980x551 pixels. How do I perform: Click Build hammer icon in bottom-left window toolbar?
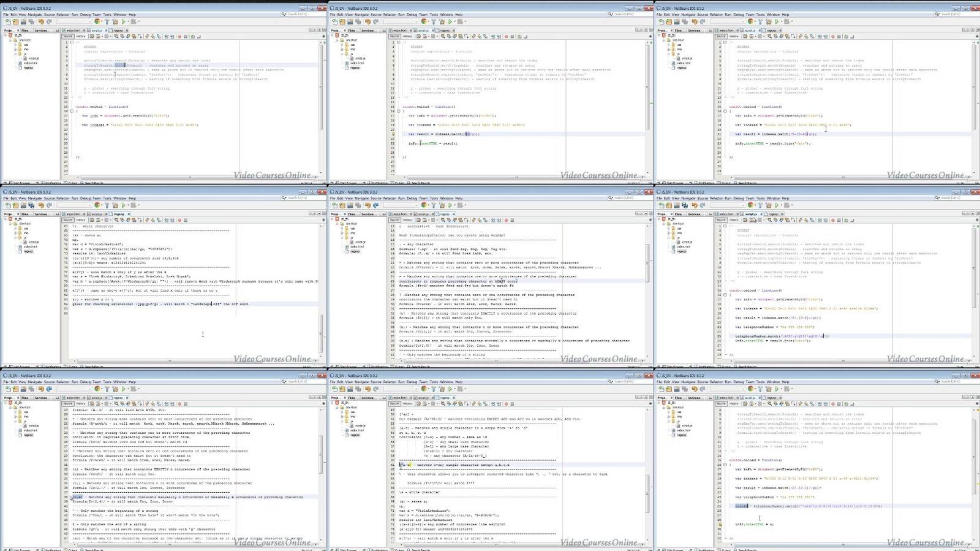[x=107, y=389]
